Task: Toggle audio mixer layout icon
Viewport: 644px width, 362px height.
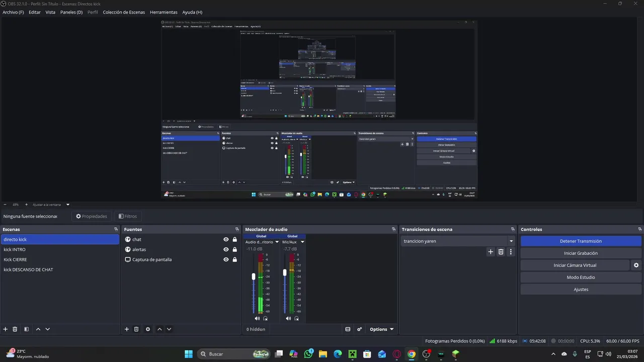Action: (348, 329)
